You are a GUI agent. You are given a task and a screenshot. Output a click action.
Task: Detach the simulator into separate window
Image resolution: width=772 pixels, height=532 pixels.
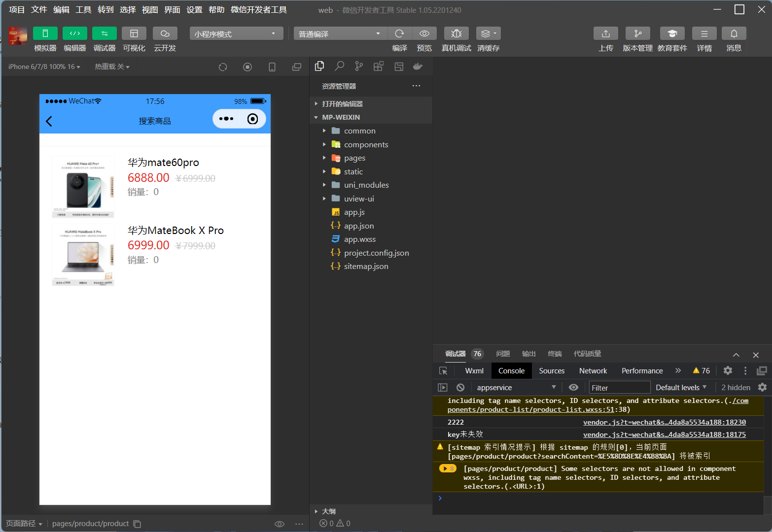coord(297,67)
